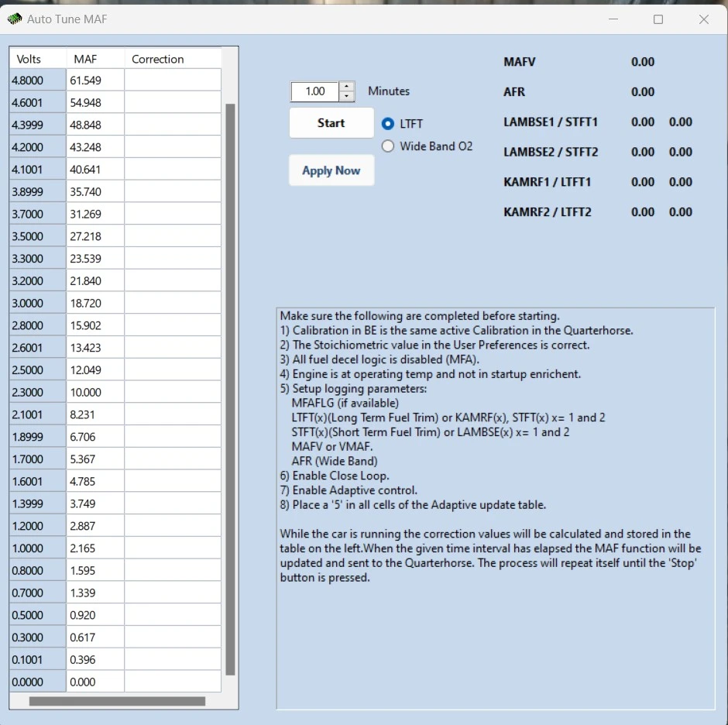Start the auto tune process
728x725 pixels.
pyautogui.click(x=331, y=123)
